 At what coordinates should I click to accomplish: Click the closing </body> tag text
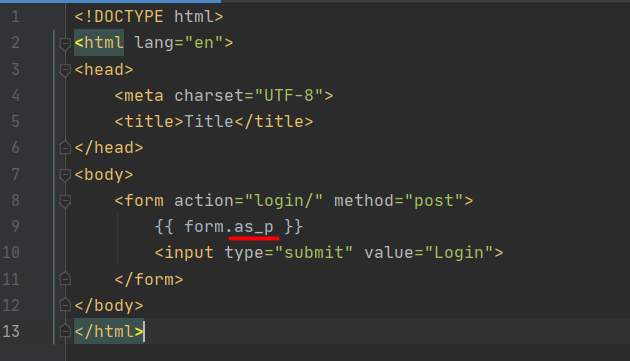point(109,306)
